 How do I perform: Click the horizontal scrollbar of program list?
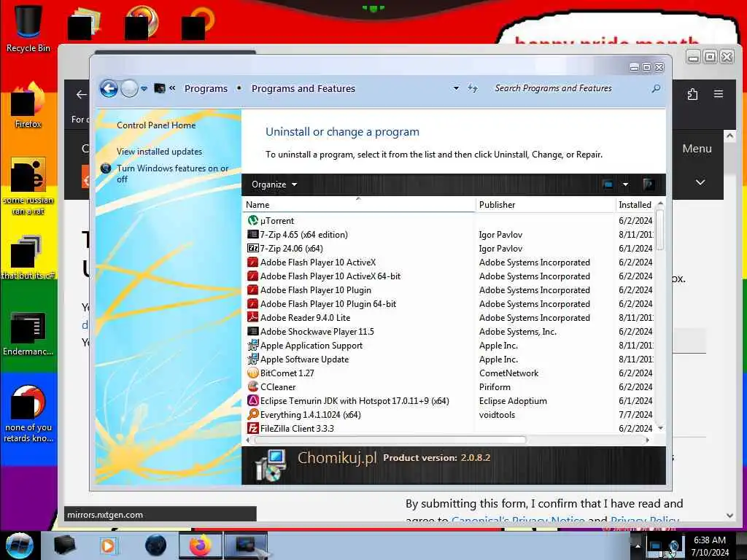click(x=391, y=440)
